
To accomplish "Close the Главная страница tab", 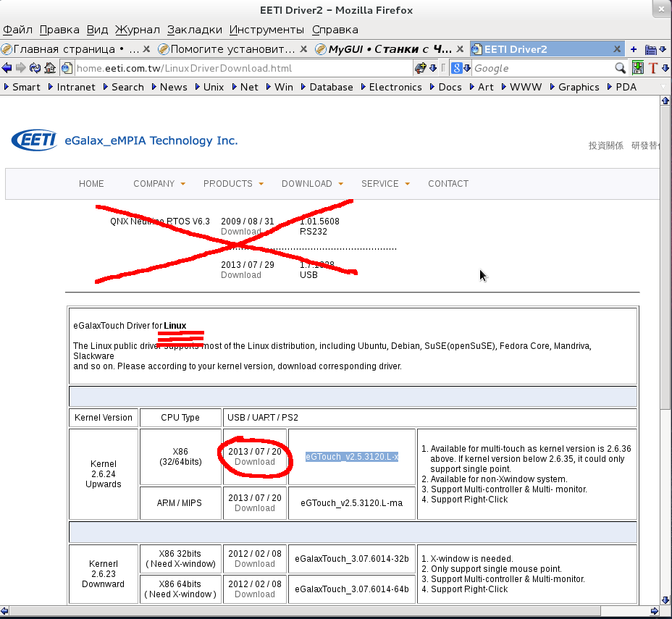I will click(x=146, y=49).
